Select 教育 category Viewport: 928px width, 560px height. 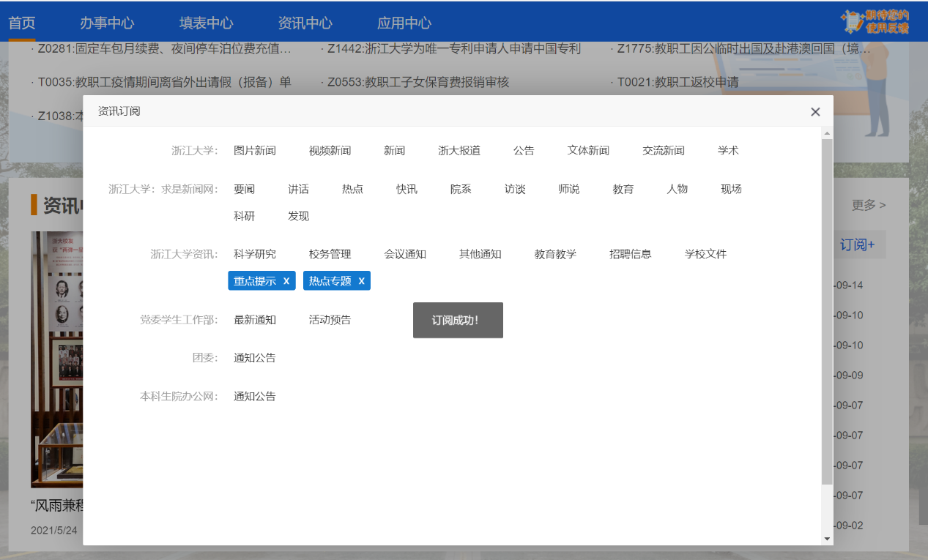point(623,189)
